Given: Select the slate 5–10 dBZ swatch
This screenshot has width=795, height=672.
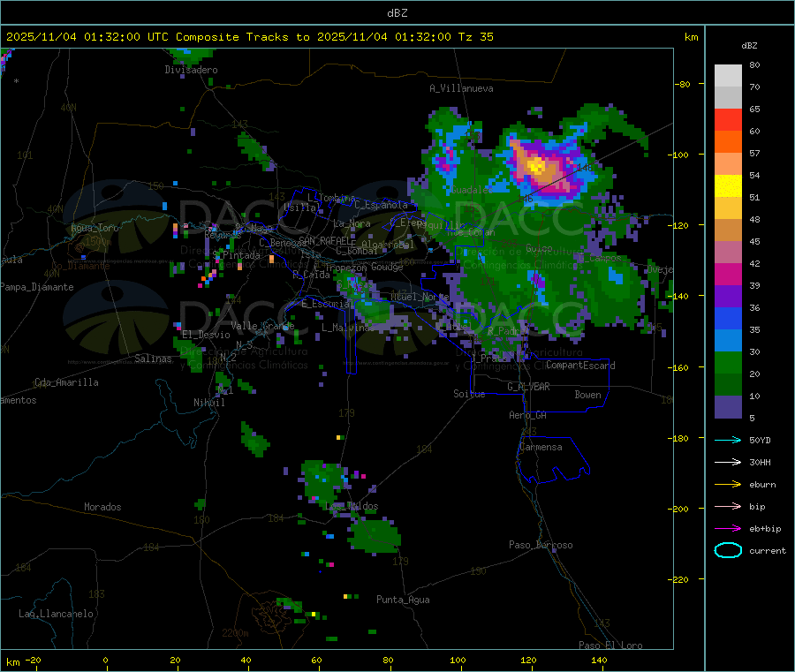Looking at the screenshot, I should pyautogui.click(x=728, y=407).
